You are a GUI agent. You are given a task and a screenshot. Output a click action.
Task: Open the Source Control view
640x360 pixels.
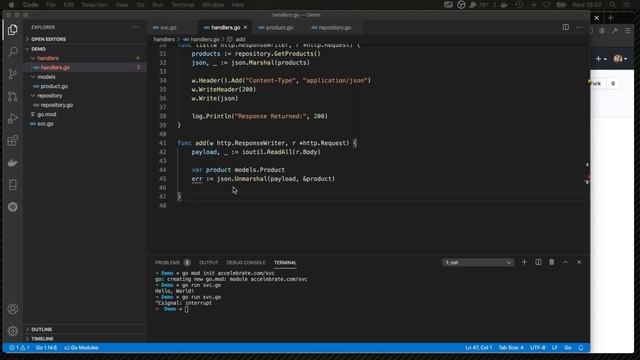pyautogui.click(x=13, y=74)
